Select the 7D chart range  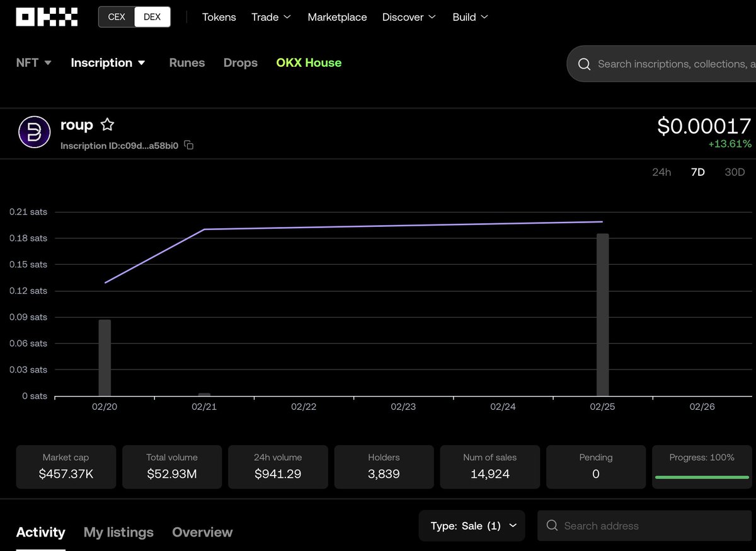(x=697, y=172)
